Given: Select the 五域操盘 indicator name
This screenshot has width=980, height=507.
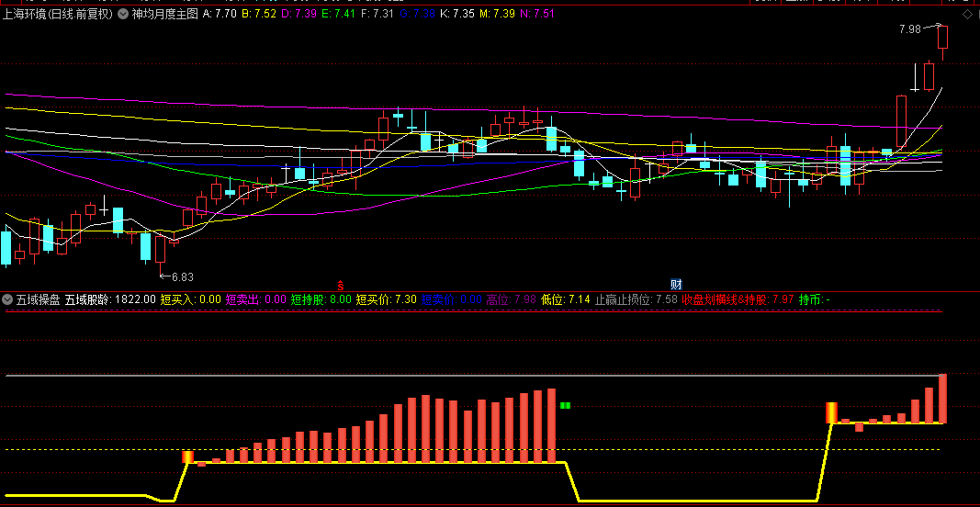Looking at the screenshot, I should coord(39,299).
